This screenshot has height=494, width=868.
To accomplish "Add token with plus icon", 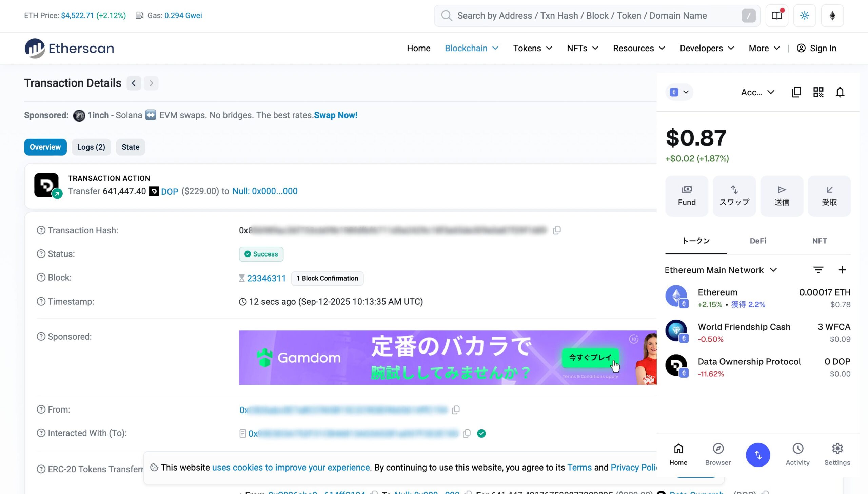I will click(x=842, y=270).
